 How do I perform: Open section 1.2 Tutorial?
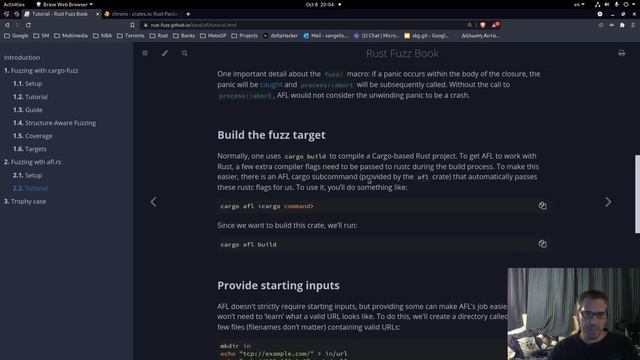tap(30, 97)
